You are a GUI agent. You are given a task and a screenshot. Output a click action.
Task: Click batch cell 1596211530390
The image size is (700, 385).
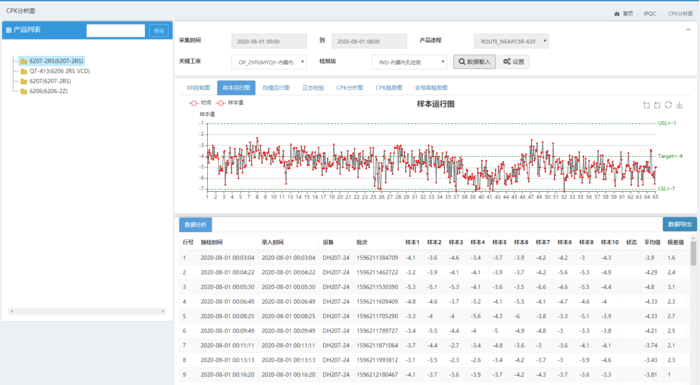(377, 287)
